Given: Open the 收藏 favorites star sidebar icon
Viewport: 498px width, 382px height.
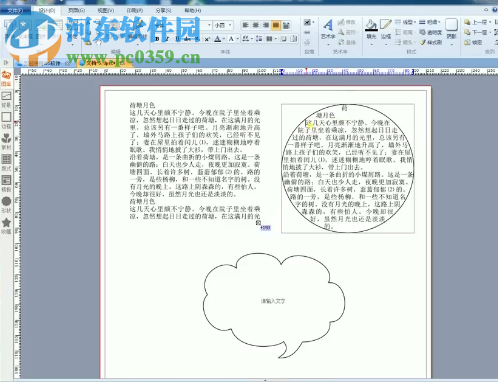Looking at the screenshot, I should [x=6, y=226].
